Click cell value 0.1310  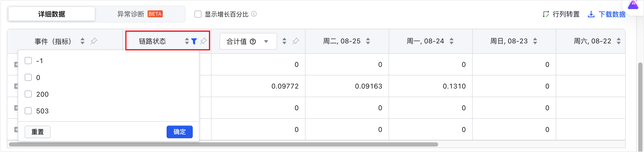[454, 86]
